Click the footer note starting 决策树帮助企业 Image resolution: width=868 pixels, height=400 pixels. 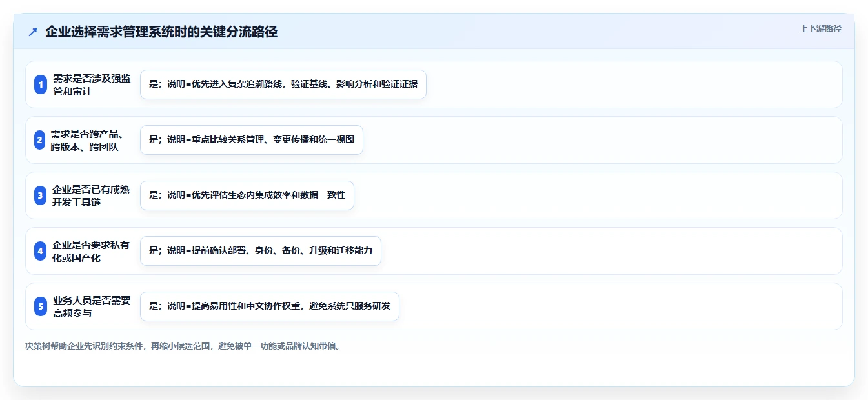pyautogui.click(x=183, y=346)
